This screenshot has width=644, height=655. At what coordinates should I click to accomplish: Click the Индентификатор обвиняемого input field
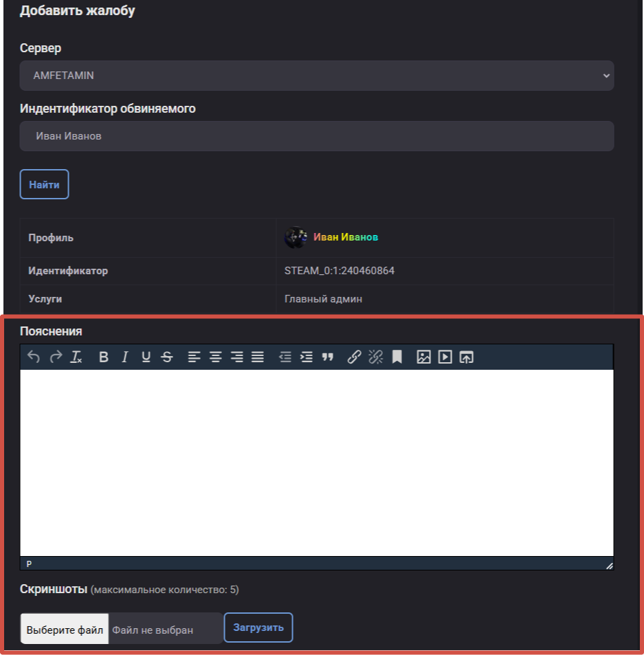(317, 136)
